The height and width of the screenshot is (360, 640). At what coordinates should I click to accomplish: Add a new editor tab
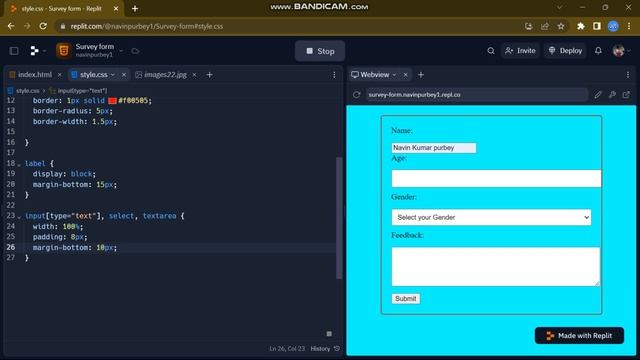tap(209, 75)
